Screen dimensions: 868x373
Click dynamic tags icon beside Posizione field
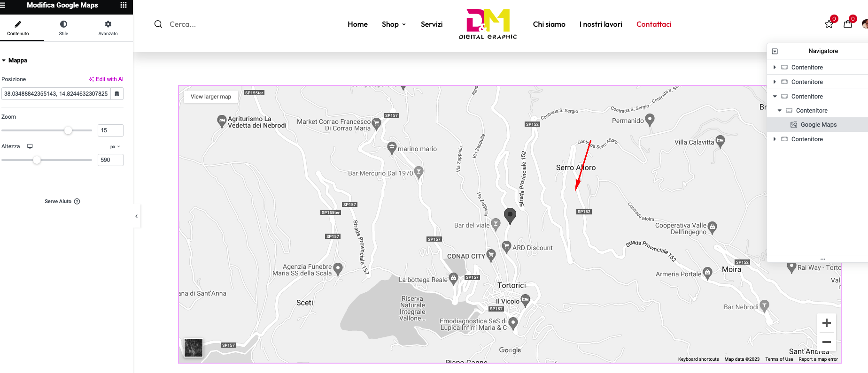coord(117,94)
